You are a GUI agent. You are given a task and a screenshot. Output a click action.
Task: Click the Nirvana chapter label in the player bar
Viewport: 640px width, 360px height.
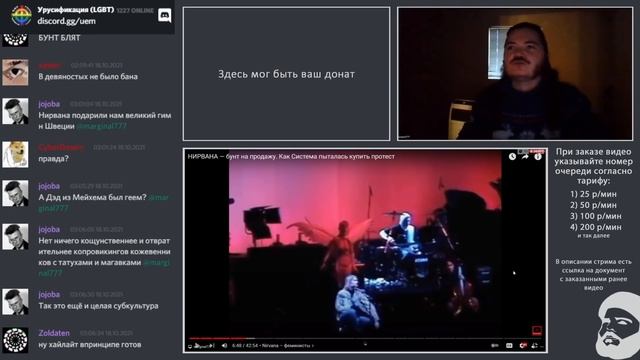[288, 346]
